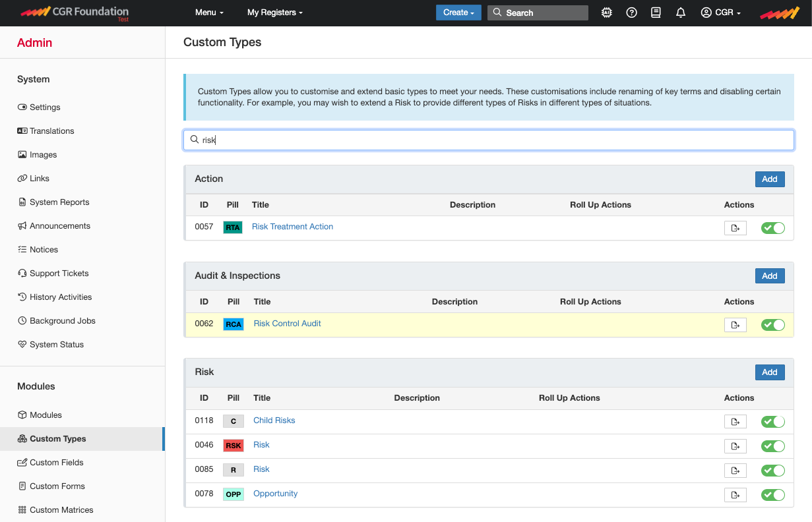Image resolution: width=812 pixels, height=522 pixels.
Task: Export the Opportunity type
Action: pos(735,495)
